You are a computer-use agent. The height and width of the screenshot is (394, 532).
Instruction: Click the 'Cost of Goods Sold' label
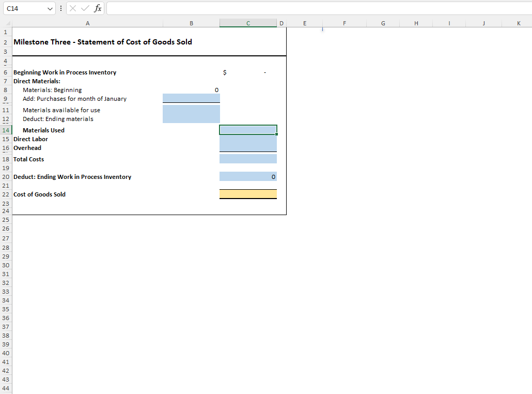click(39, 194)
